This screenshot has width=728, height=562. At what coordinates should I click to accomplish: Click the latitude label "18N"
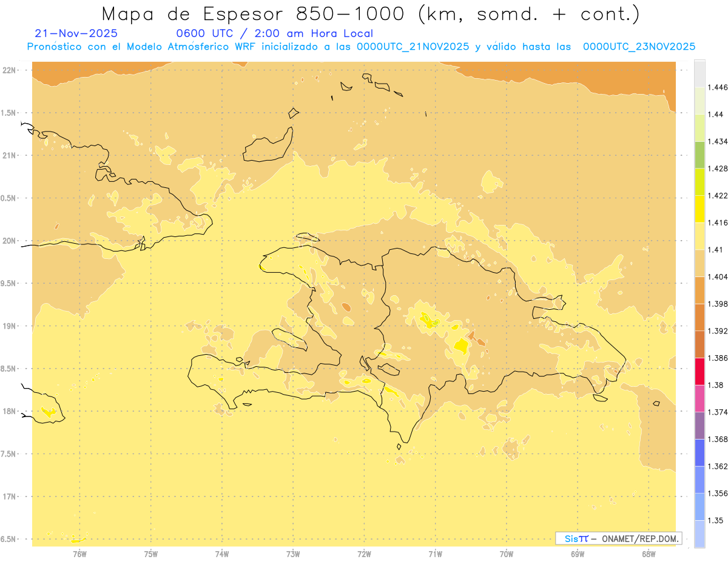(x=8, y=412)
